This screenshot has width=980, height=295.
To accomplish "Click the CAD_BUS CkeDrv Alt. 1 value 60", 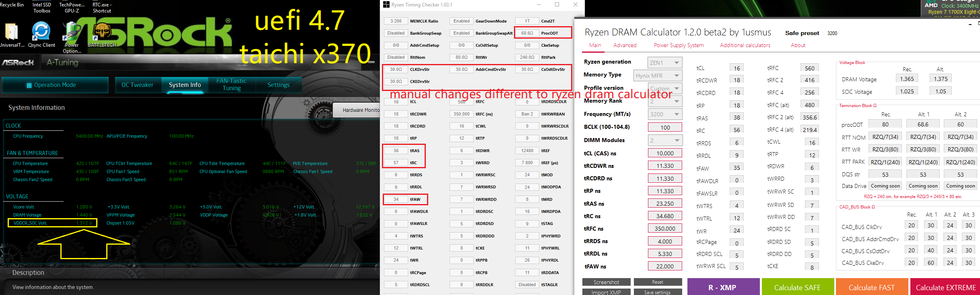I will coord(930,262).
